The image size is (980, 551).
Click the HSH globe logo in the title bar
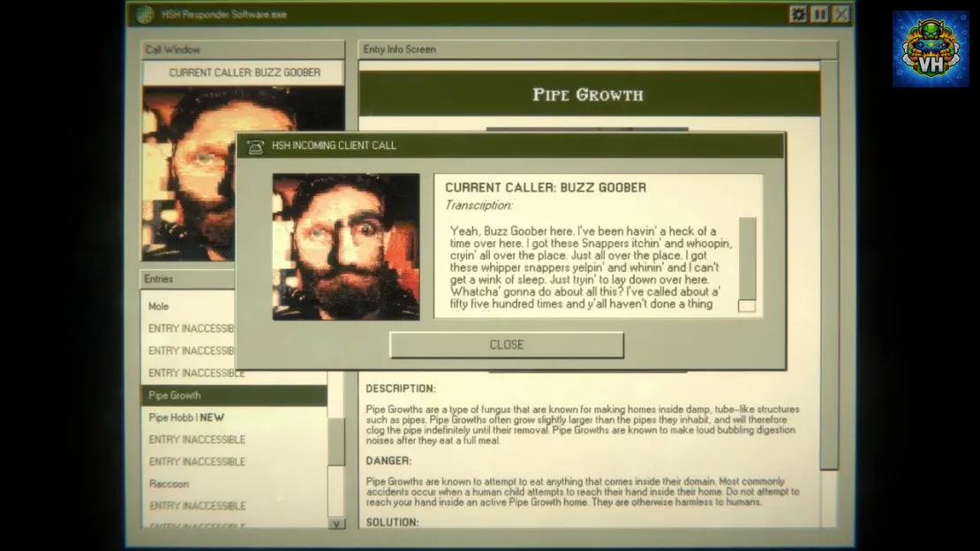[145, 14]
